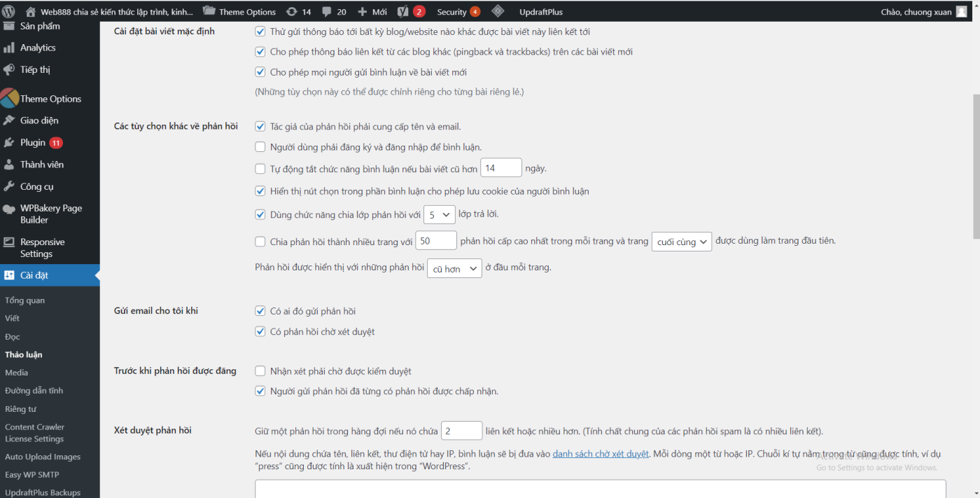The height and width of the screenshot is (498, 980).
Task: Open UpdraftPlus Backups sidebar item
Action: [43, 492]
